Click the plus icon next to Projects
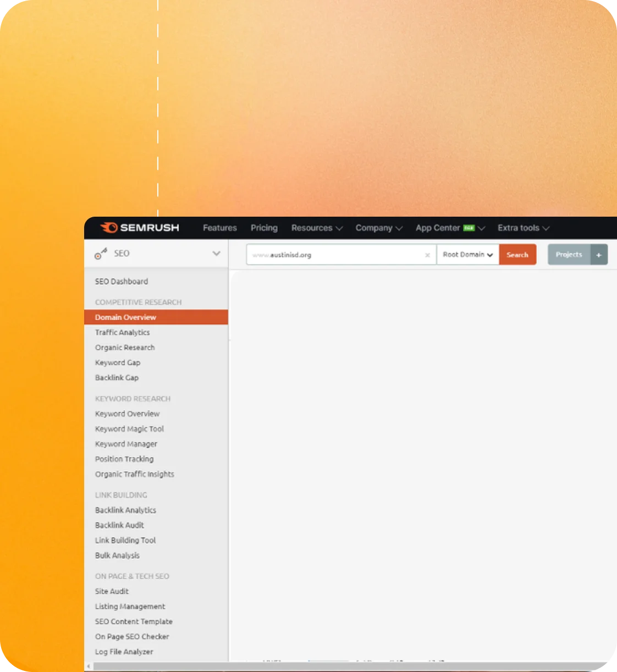Image resolution: width=617 pixels, height=672 pixels. pos(599,255)
